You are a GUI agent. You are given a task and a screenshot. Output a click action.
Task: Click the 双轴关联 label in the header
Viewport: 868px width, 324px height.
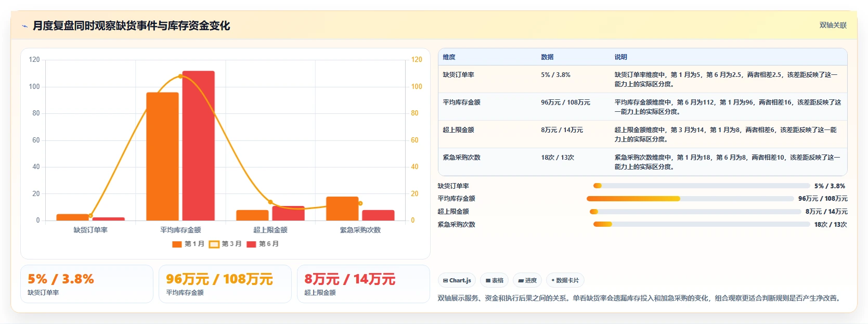[x=833, y=25]
